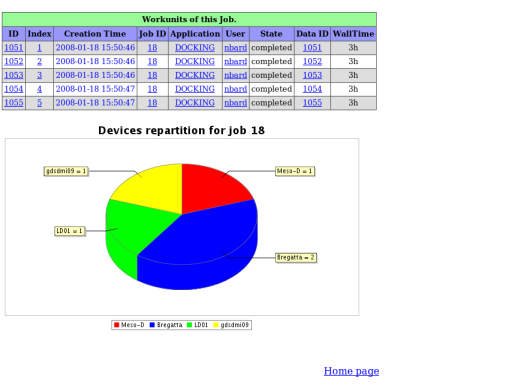
Task: Open user nbard in row 1053
Action: tap(236, 75)
